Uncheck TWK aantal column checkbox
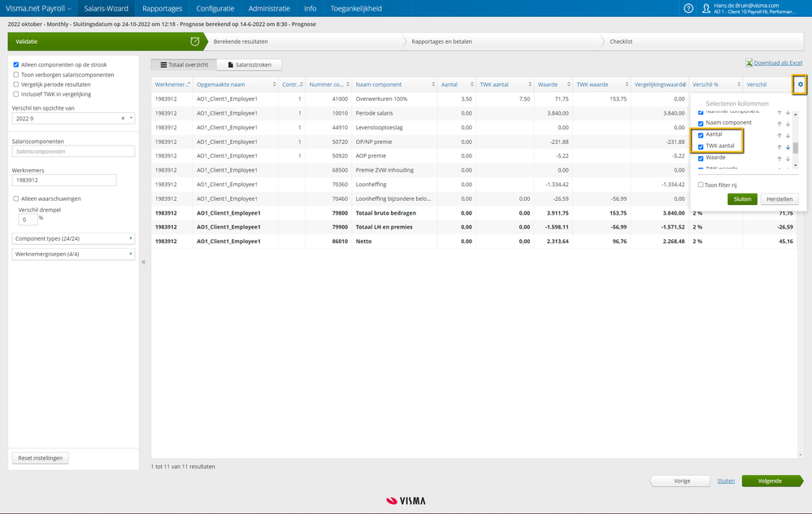The width and height of the screenshot is (812, 514). (x=701, y=146)
